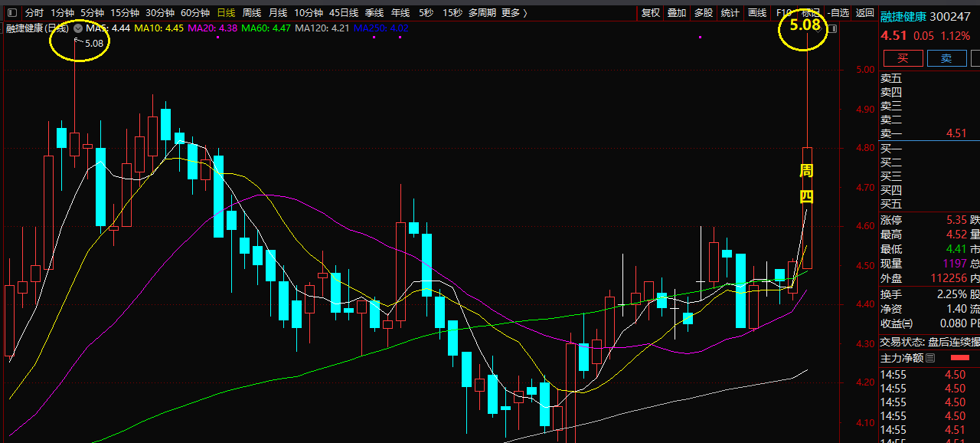Remove stock via -自选 button

[838, 13]
